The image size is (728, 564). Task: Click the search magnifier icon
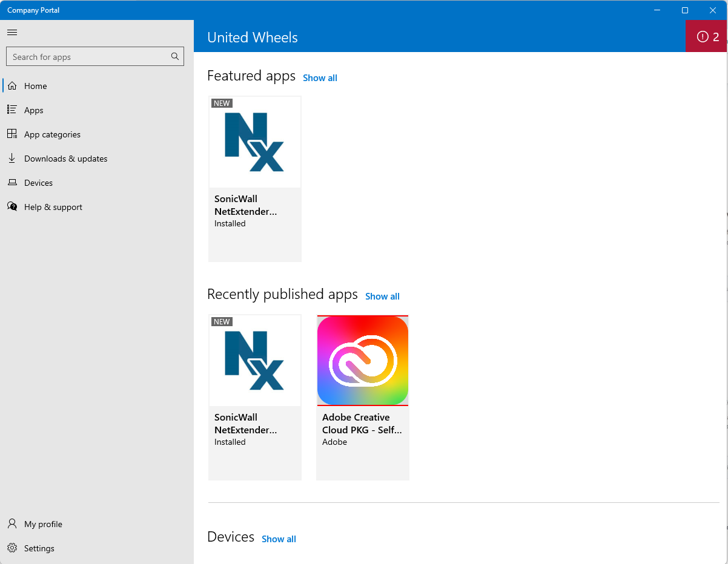pyautogui.click(x=175, y=56)
